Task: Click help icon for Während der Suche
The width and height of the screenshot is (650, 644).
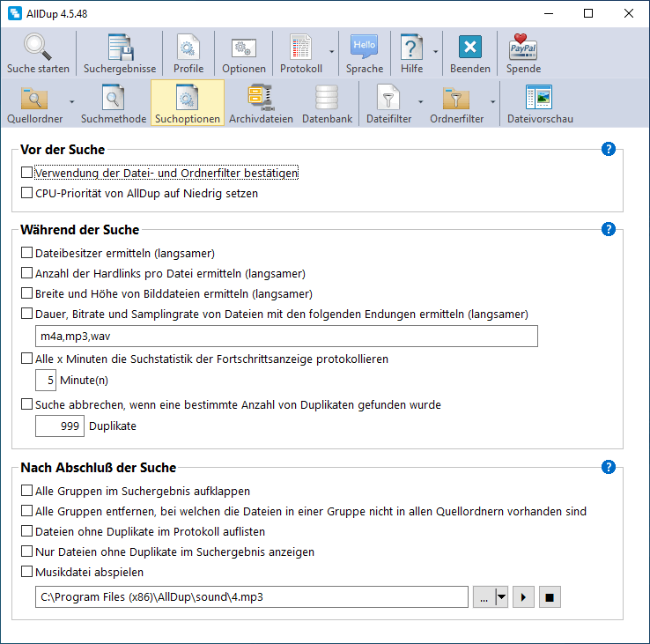Action: coord(608,229)
